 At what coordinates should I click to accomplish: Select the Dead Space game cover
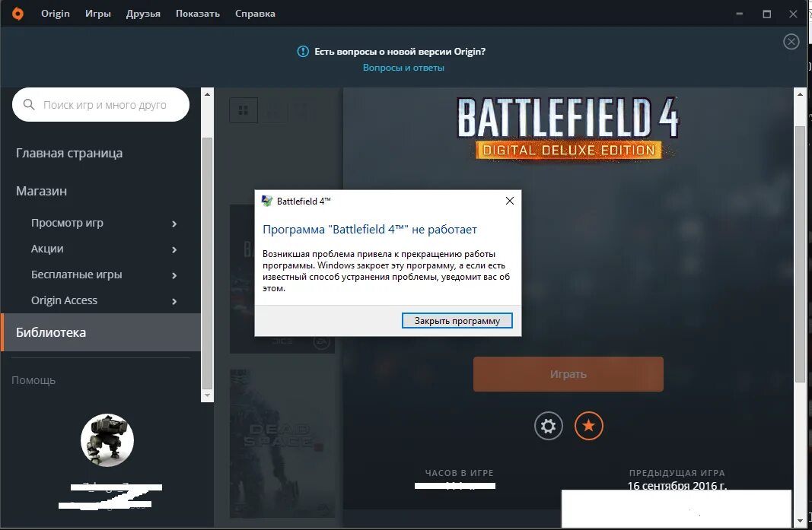[282, 443]
